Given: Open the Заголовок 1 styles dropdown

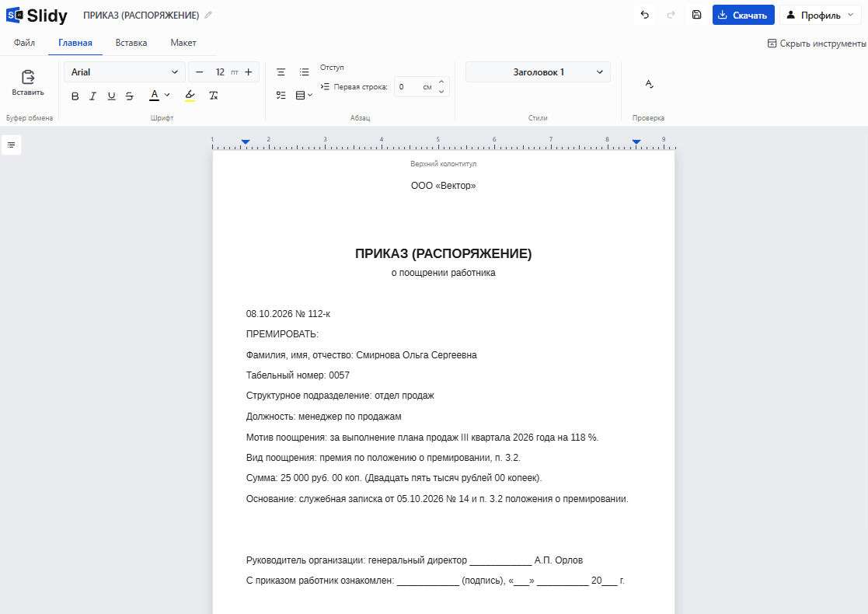Looking at the screenshot, I should click(x=538, y=72).
